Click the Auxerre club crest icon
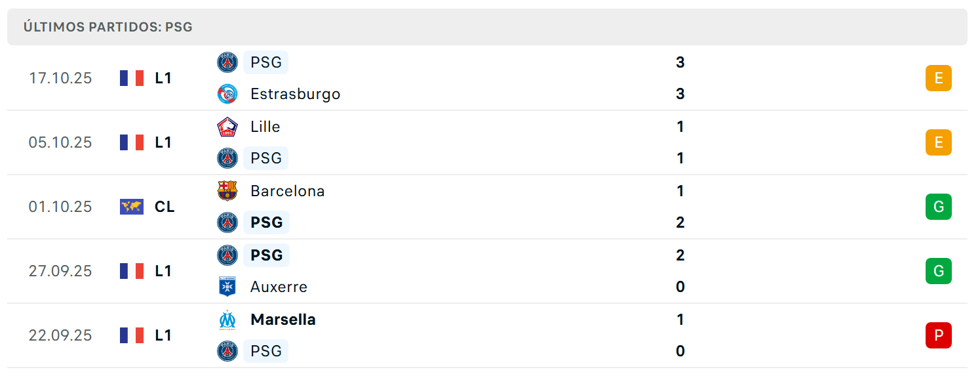The height and width of the screenshot is (378, 980). point(227,287)
